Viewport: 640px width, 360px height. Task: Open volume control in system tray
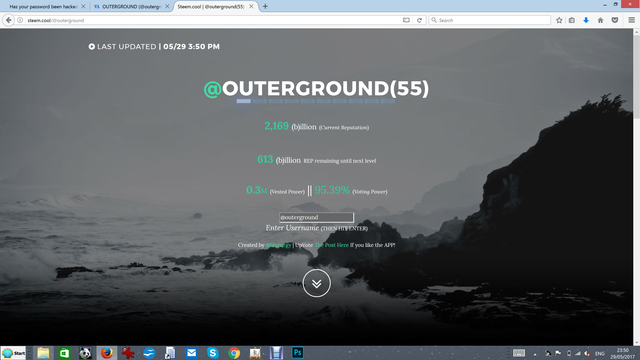pos(587,353)
